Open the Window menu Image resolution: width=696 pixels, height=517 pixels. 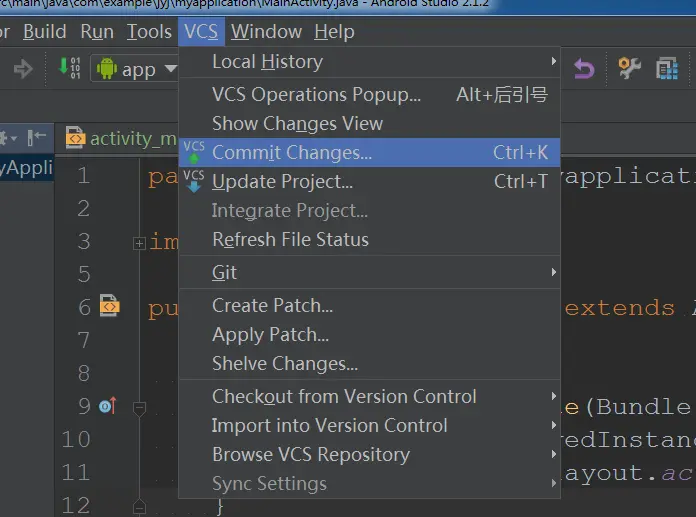pos(266,32)
